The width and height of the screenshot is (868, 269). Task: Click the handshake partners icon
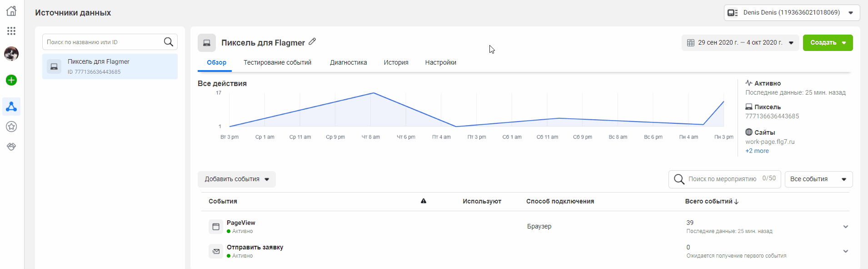pyautogui.click(x=11, y=147)
